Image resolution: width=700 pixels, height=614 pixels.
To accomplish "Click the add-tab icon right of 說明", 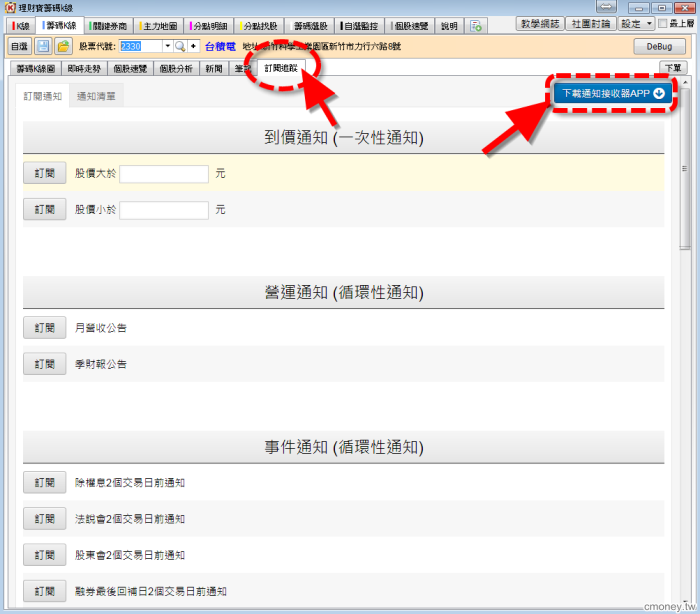I will point(477,25).
